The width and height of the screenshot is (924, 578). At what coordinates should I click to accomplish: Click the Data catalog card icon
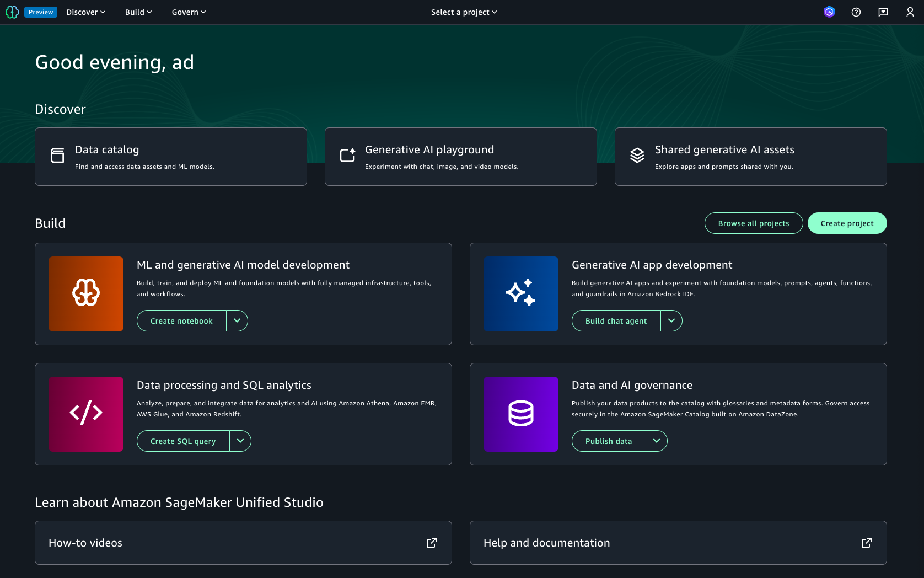click(57, 156)
